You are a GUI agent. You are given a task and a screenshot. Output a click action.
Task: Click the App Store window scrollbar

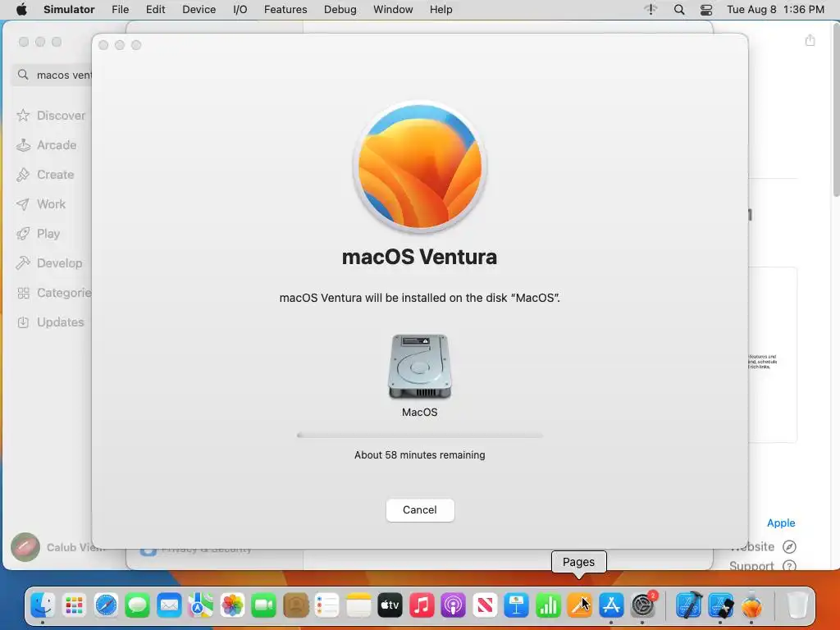point(837,111)
